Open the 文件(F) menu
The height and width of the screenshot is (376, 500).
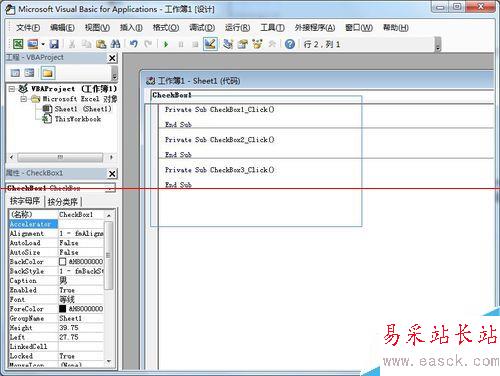pyautogui.click(x=28, y=28)
